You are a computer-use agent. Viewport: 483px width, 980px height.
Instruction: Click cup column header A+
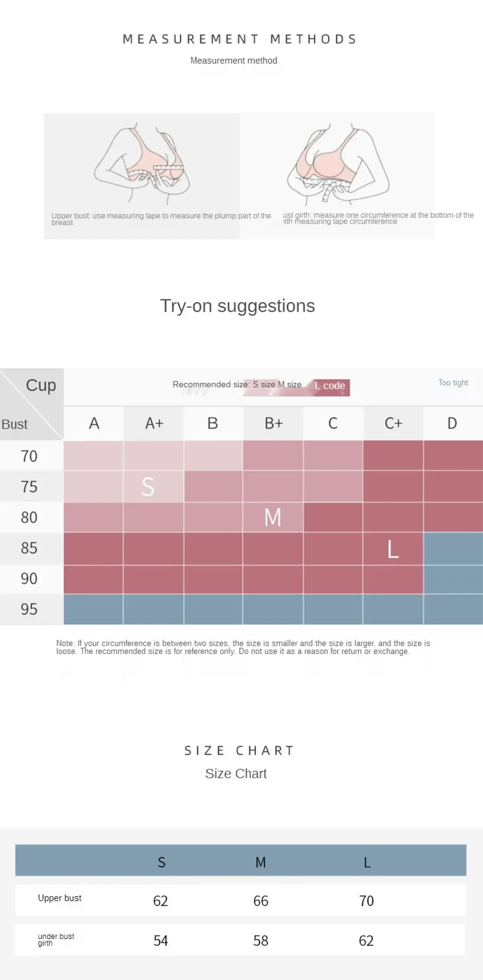coord(154,423)
